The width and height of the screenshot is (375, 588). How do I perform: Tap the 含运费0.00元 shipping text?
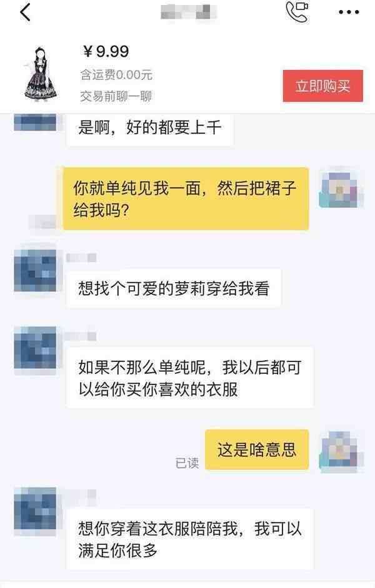point(116,75)
